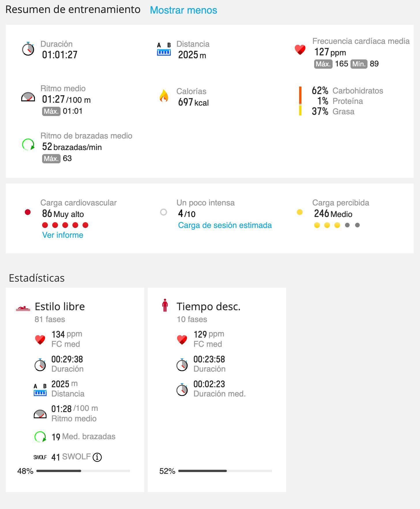Click the Estilo libre 48% progress bar
Viewport: 420px width, 509px height.
coord(83,471)
